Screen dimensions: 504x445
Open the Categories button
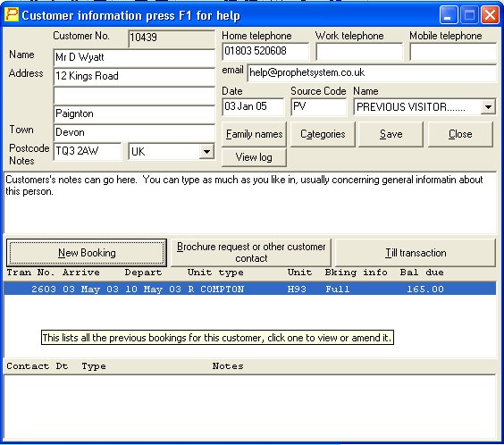[323, 134]
